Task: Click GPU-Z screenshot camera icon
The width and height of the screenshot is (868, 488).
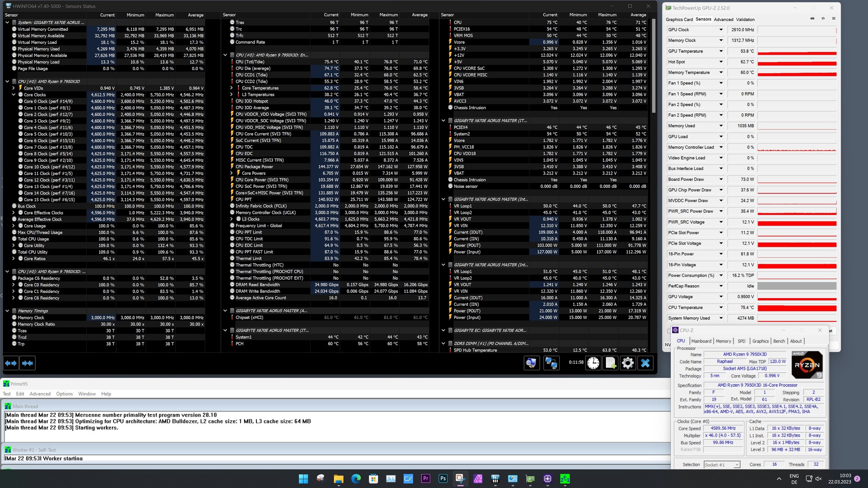Action: [812, 19]
